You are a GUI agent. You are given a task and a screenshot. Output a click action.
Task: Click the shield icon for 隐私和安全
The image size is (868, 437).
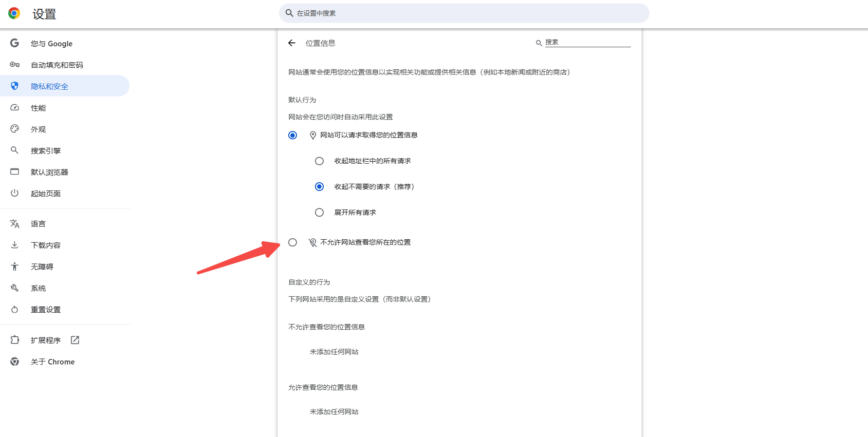(15, 86)
